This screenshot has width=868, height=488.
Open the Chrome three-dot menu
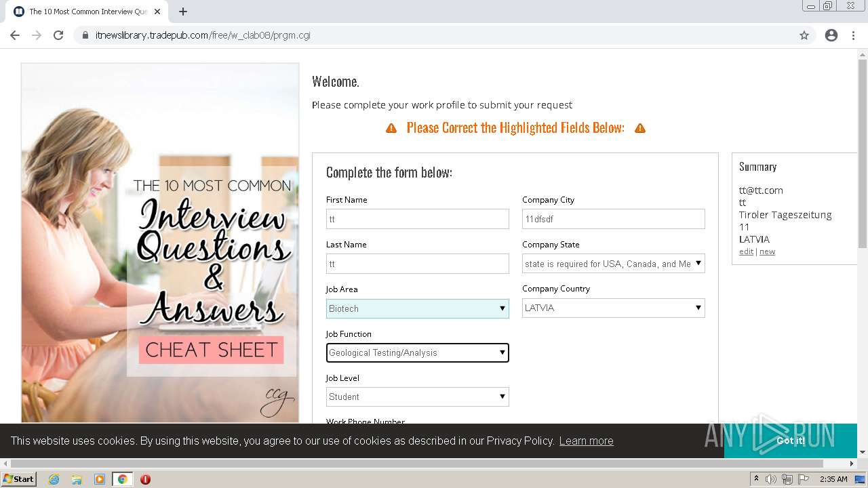[x=853, y=35]
